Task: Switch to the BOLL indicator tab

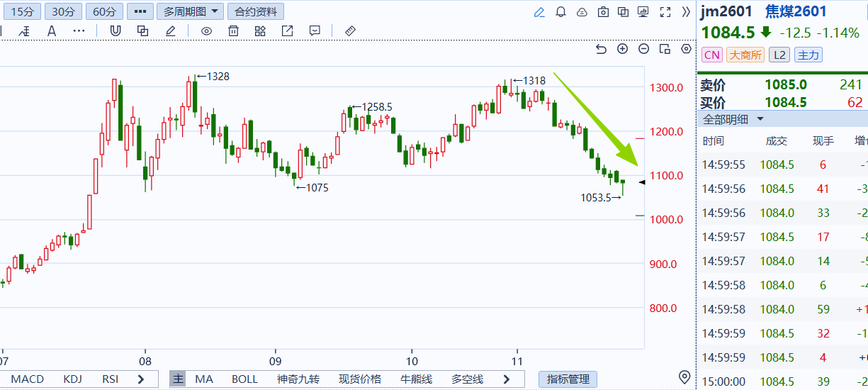Action: [244, 379]
